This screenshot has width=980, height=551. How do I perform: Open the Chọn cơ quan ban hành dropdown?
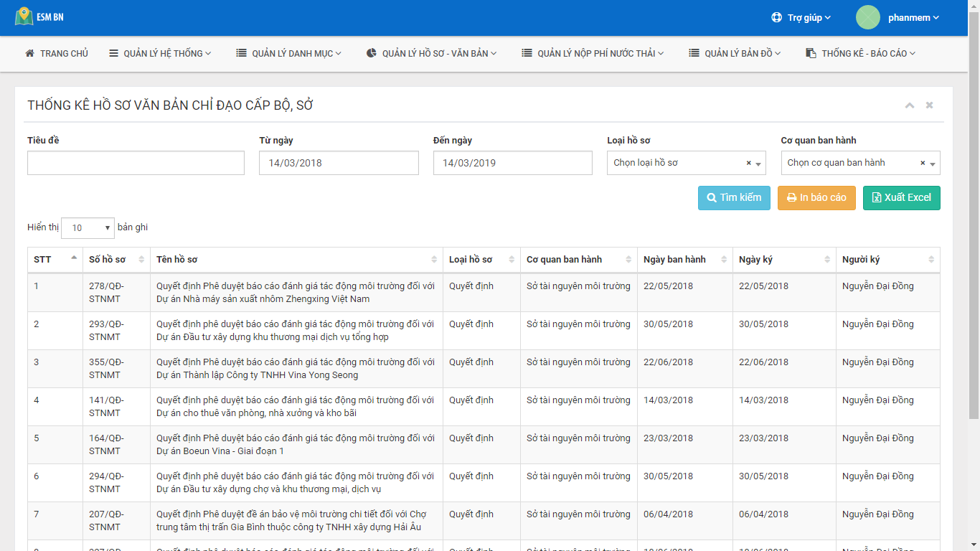click(x=860, y=163)
